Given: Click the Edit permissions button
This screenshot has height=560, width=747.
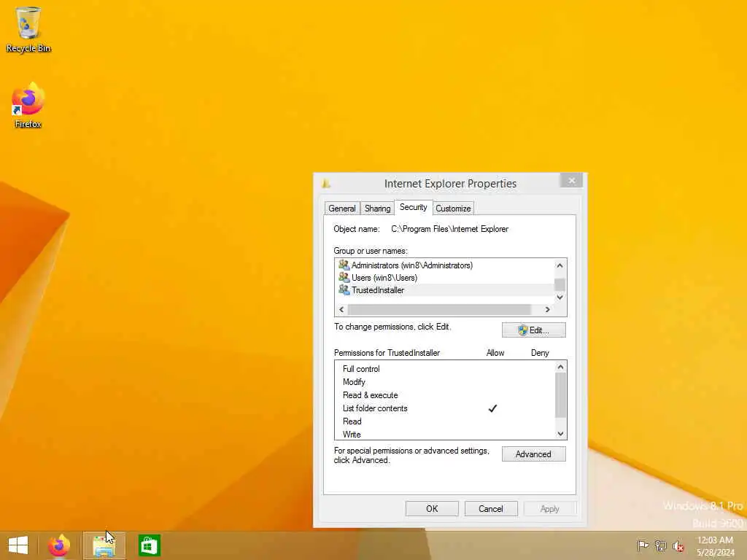Looking at the screenshot, I should pyautogui.click(x=533, y=330).
